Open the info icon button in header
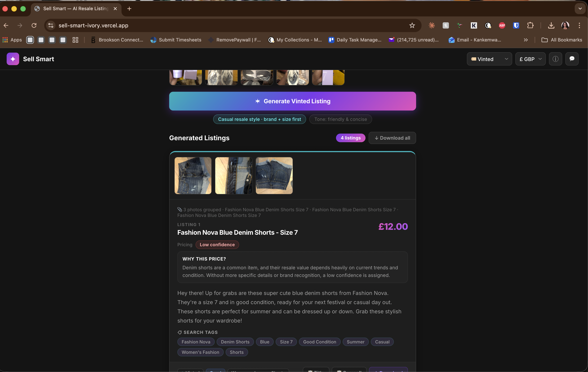Screen dimensions: 588x372 point(555,59)
